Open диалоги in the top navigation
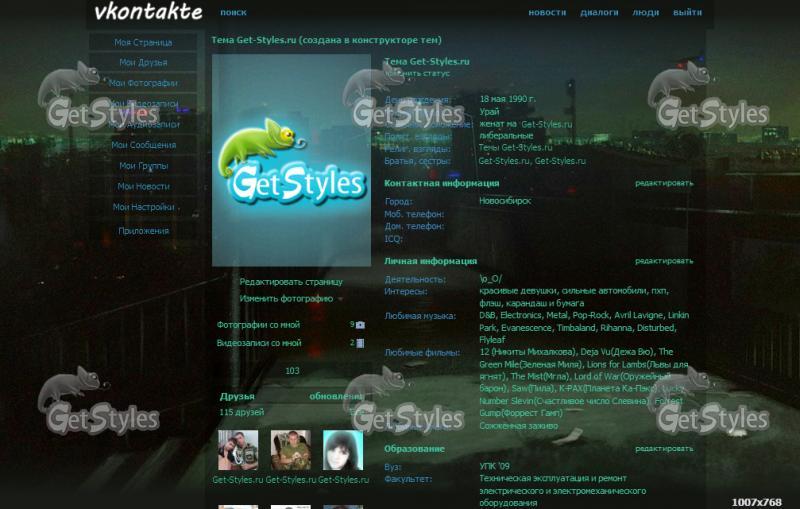 coord(599,12)
